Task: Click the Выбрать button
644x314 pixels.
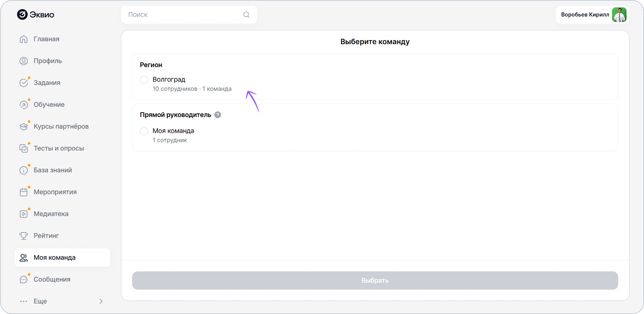Action: [x=375, y=280]
